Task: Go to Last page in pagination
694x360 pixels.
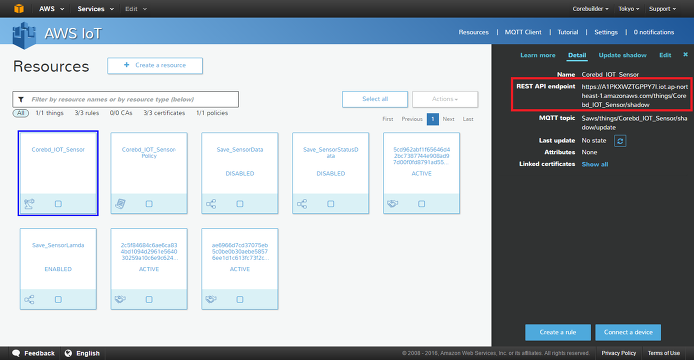Action: click(x=468, y=119)
